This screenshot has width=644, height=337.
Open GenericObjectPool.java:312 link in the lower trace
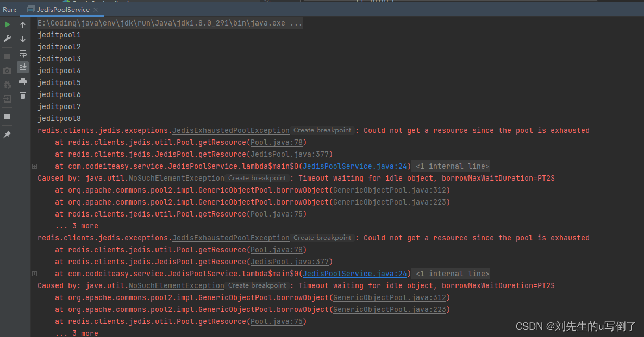pos(389,297)
